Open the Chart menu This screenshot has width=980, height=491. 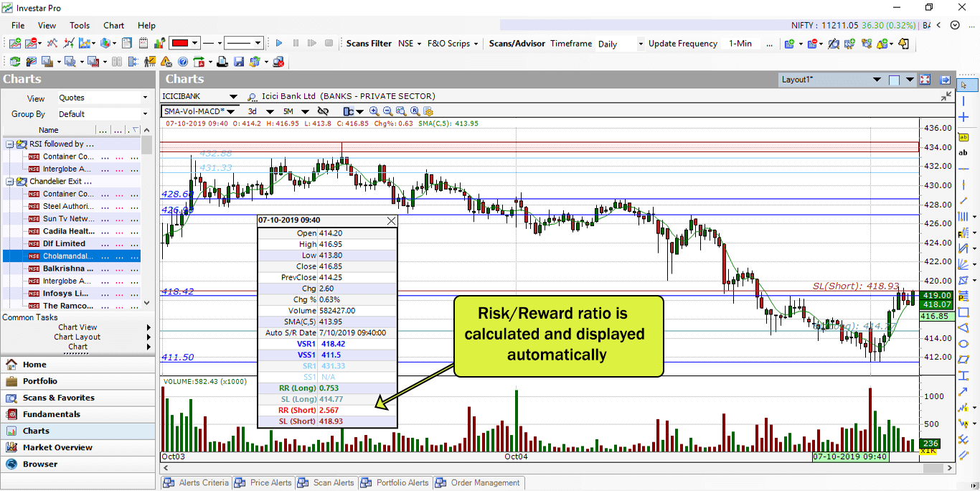(113, 25)
